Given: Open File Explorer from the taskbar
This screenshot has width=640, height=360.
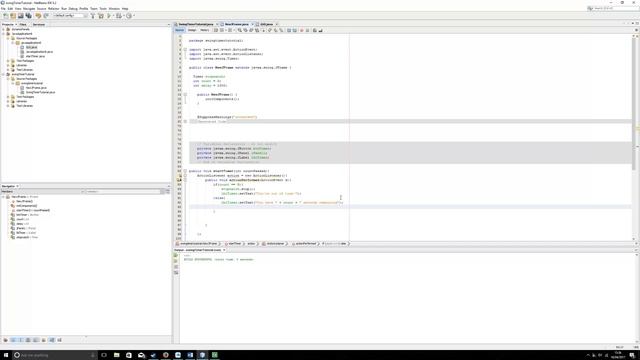Looking at the screenshot, I should (116, 355).
